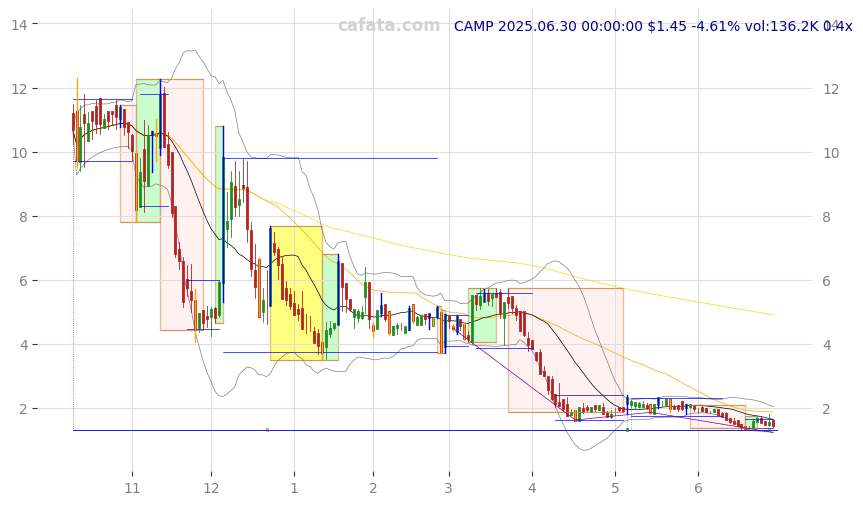Click the large pink zone between months 4 and 5
This screenshot has height=505, width=863.
[566, 350]
